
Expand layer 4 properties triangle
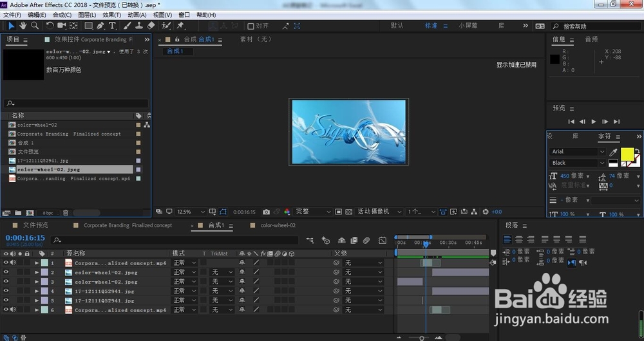click(37, 291)
